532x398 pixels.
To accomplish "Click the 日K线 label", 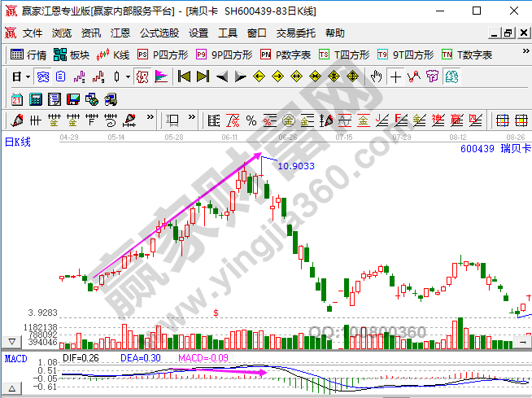I will [18, 142].
